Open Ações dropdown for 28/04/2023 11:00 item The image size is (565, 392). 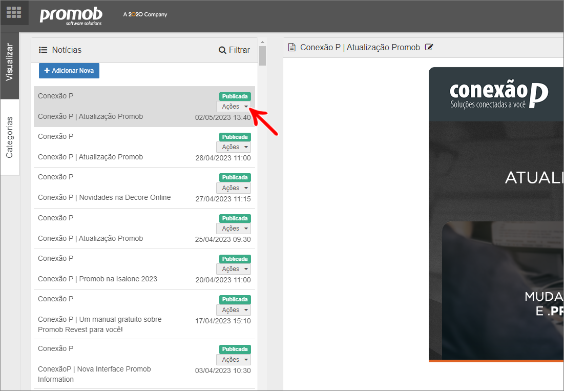point(234,147)
